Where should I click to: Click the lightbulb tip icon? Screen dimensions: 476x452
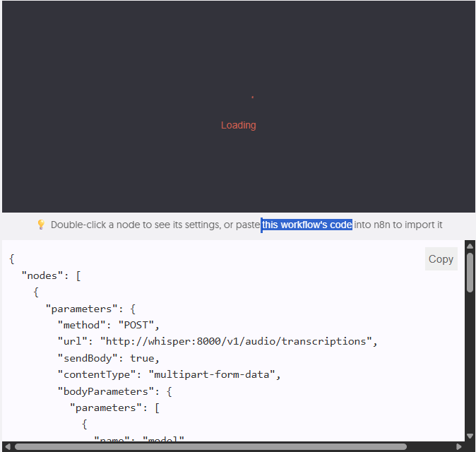(x=41, y=225)
